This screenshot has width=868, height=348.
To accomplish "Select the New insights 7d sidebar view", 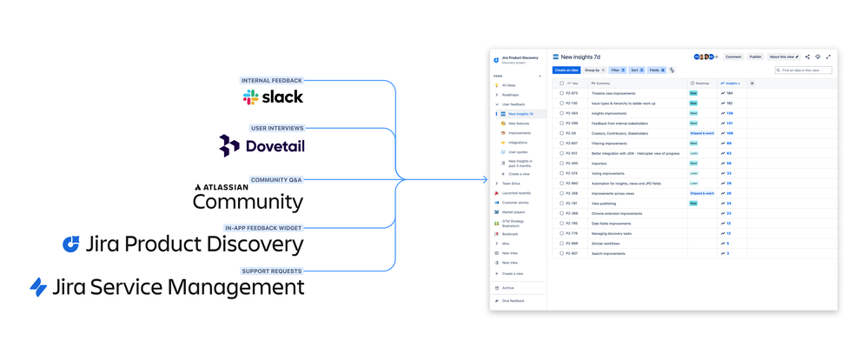I will (x=520, y=114).
